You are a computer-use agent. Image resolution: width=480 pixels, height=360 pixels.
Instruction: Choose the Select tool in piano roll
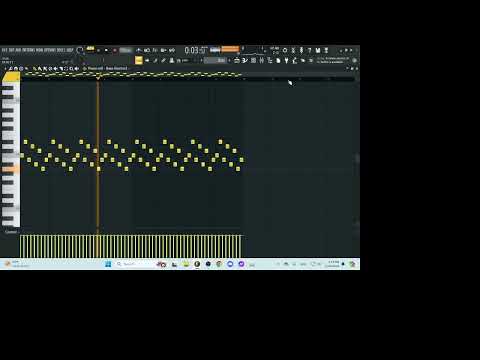(x=66, y=68)
